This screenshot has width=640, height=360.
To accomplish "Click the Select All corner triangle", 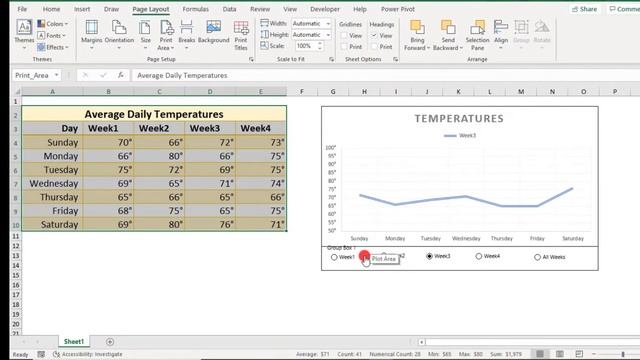I will [x=17, y=92].
